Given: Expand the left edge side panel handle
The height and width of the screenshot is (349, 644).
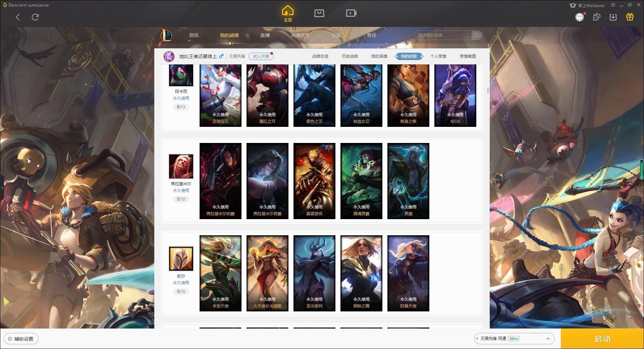Looking at the screenshot, I should pyautogui.click(x=2, y=188).
